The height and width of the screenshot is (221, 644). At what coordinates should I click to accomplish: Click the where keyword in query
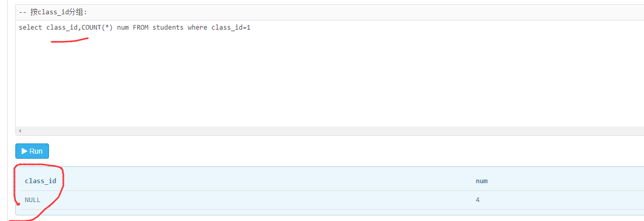coord(197,28)
